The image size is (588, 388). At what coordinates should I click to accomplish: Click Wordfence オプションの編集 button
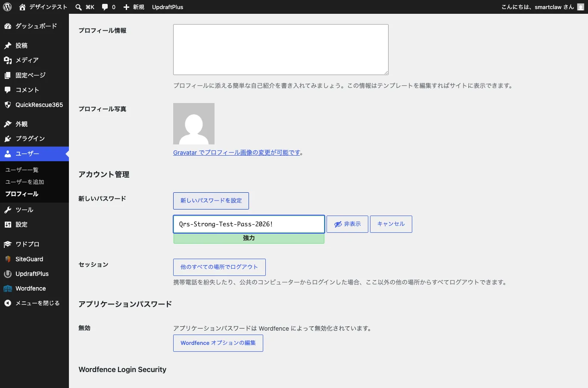coord(218,343)
